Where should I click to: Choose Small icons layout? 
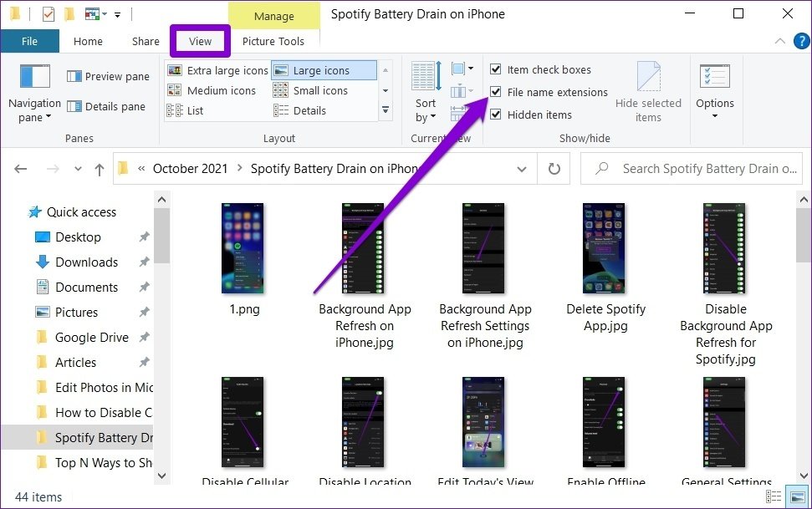click(x=310, y=90)
